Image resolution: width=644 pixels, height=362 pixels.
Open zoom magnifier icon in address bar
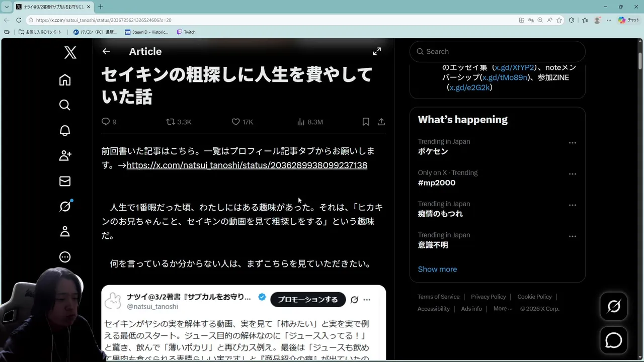[x=540, y=20]
